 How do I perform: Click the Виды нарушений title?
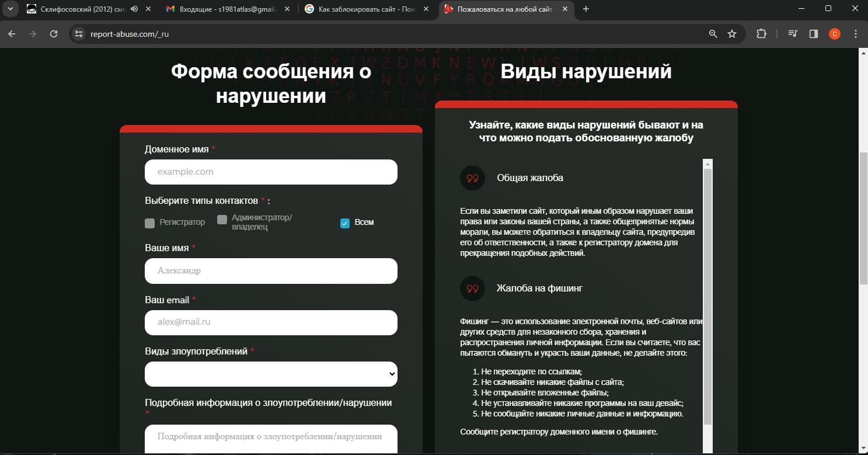[586, 72]
